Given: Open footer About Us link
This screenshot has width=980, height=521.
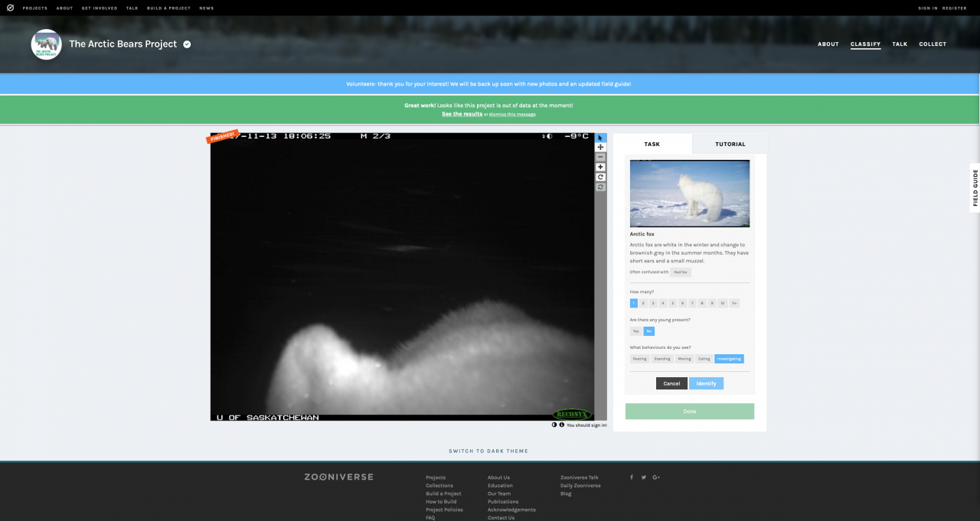Looking at the screenshot, I should [x=498, y=477].
